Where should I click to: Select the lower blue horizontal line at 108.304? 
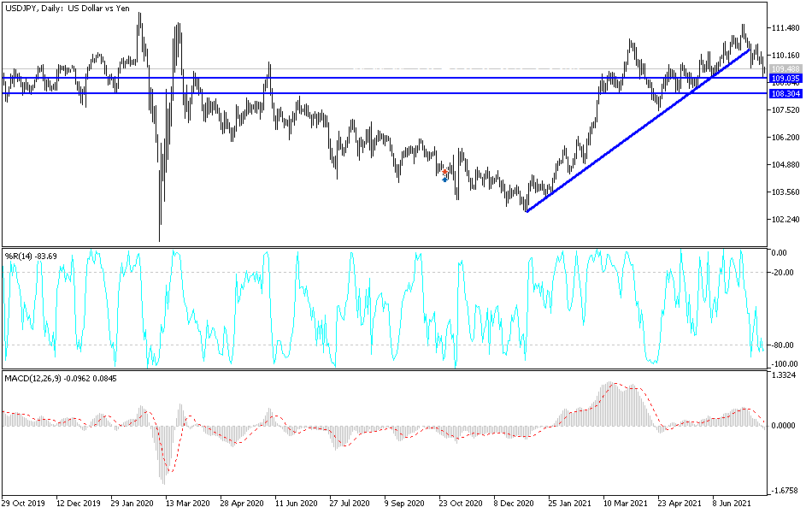click(x=385, y=94)
